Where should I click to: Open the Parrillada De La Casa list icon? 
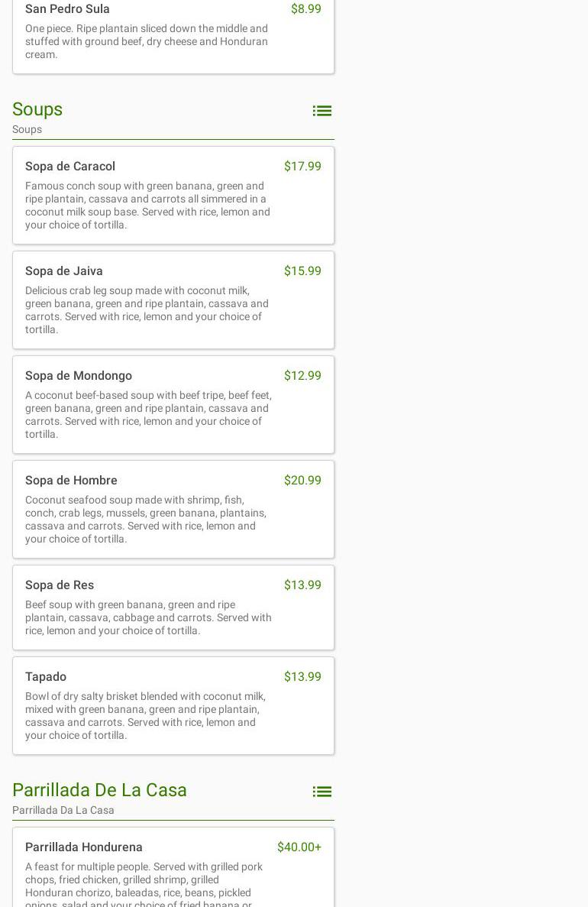click(x=321, y=792)
